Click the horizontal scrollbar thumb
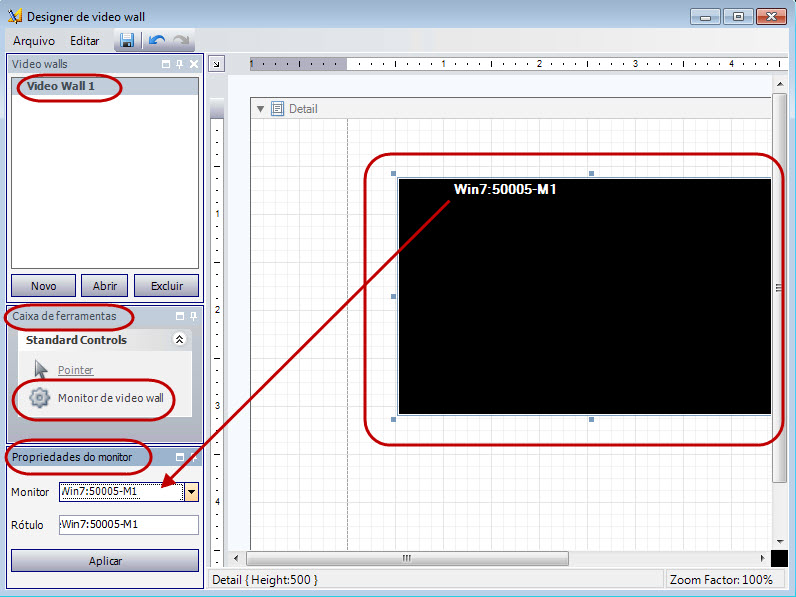796x597 pixels. point(407,558)
